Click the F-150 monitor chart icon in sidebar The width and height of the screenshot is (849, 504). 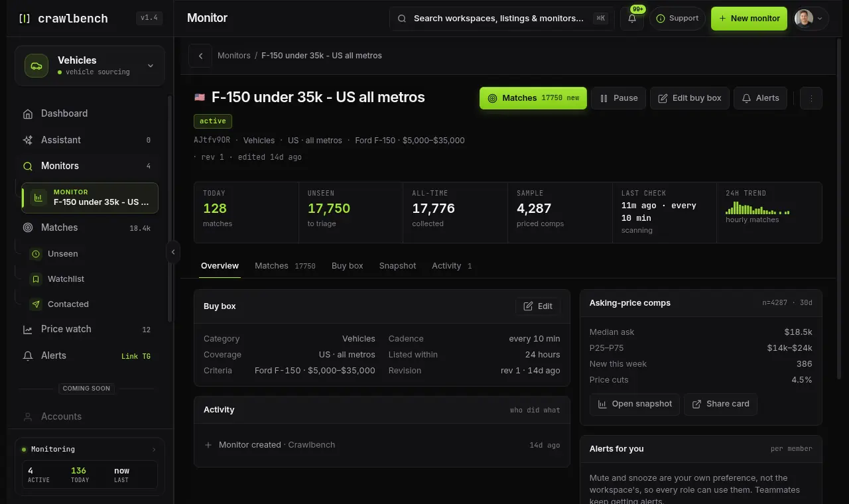38,198
